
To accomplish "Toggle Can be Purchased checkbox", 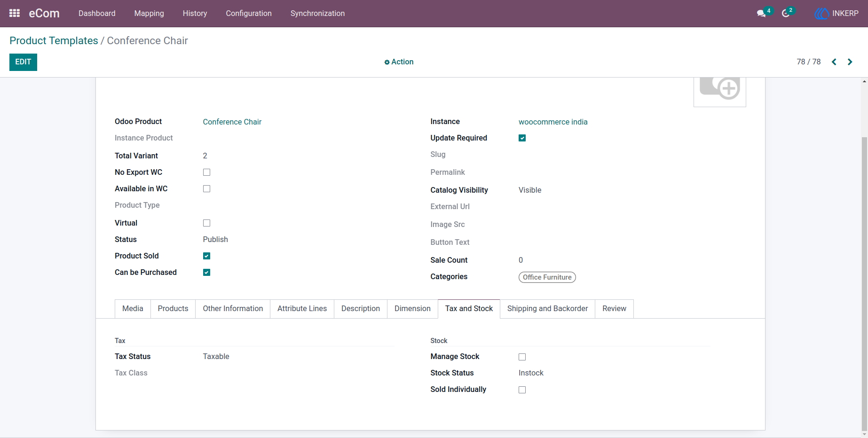I will [x=206, y=273].
